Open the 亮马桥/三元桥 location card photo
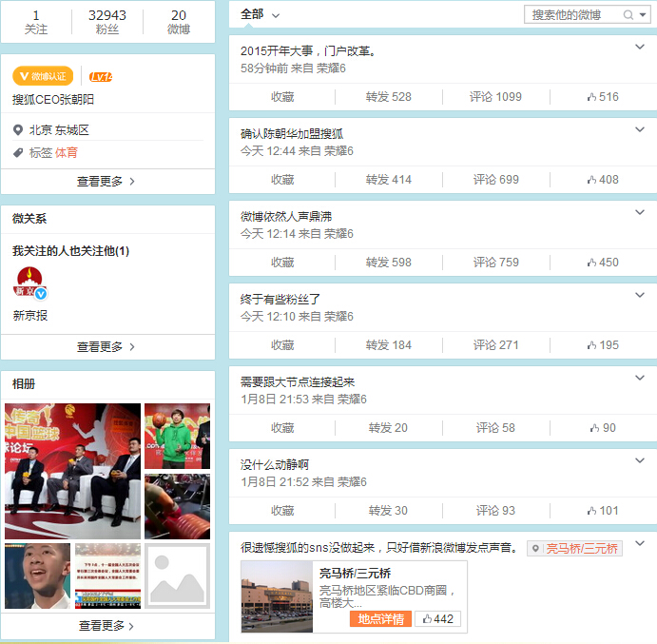The height and width of the screenshot is (644, 657). (277, 596)
